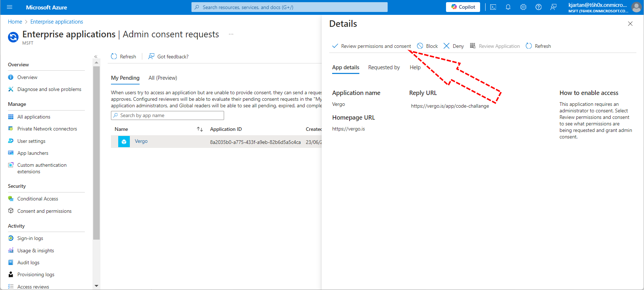Go to the Home breadcrumb
The width and height of the screenshot is (644, 290).
(x=15, y=22)
